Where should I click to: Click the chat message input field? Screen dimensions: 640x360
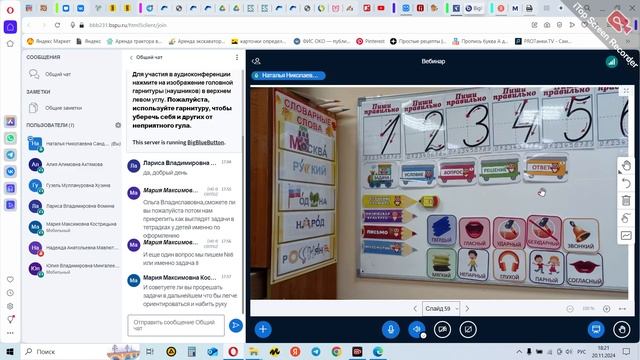pos(176,325)
